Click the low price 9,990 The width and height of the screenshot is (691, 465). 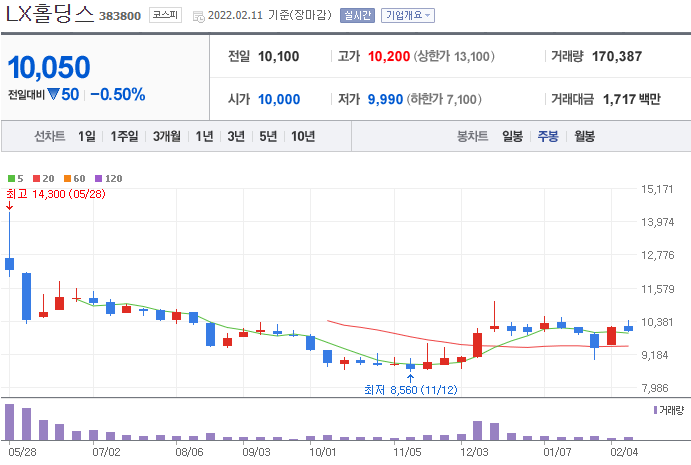pyautogui.click(x=385, y=99)
